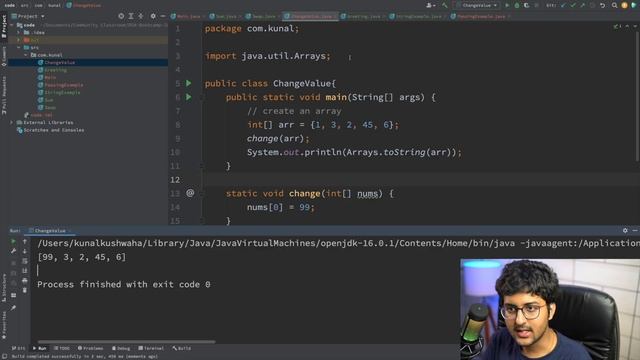The height and width of the screenshot is (360, 640).
Task: Switch to StringExample.java editor tab
Action: point(416,16)
